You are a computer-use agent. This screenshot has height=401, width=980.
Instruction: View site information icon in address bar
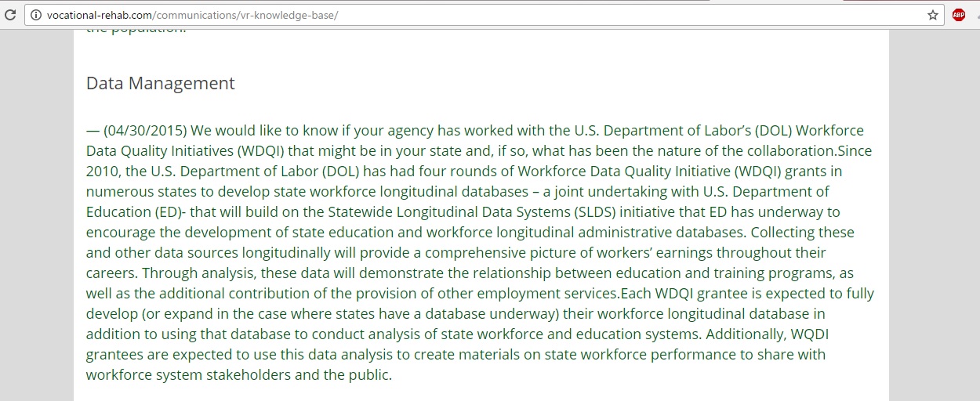35,15
